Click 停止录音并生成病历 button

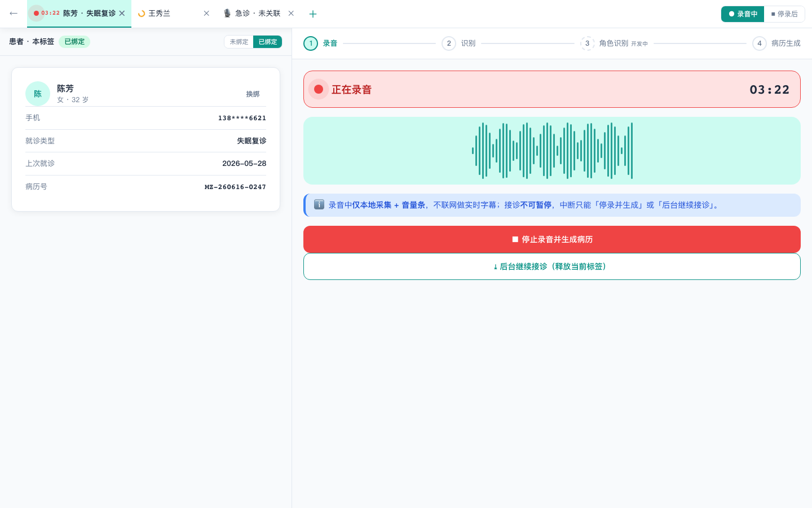552,239
